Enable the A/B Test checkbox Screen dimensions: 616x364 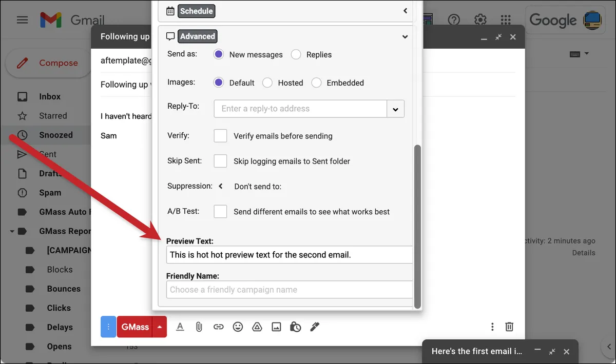[220, 211]
